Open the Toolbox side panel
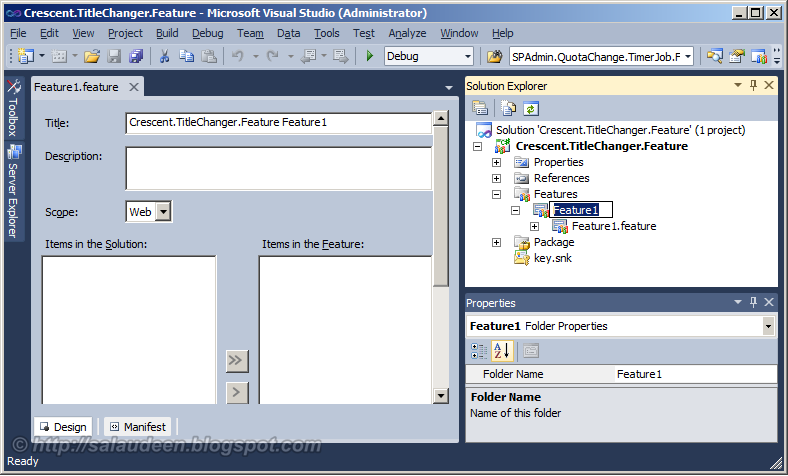Viewport: 788px width, 476px height. 14,108
